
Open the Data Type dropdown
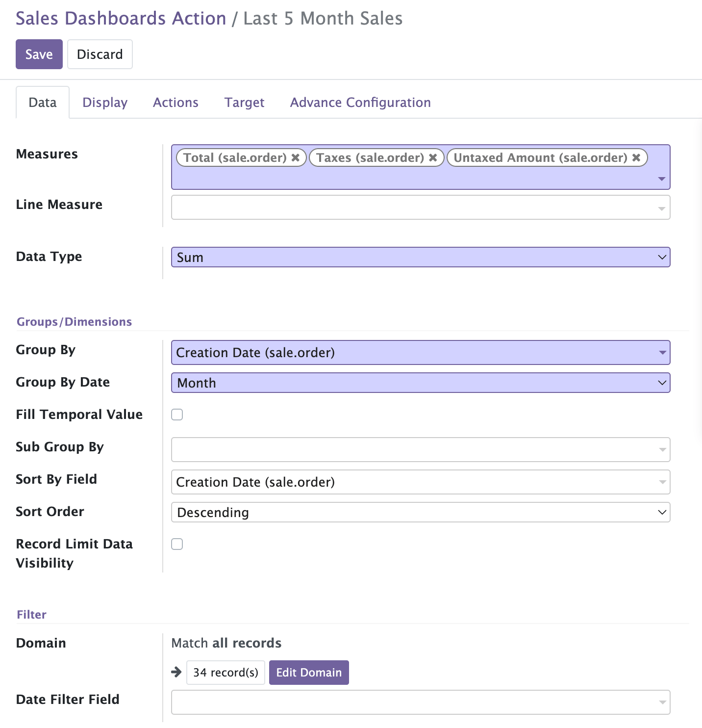[420, 257]
